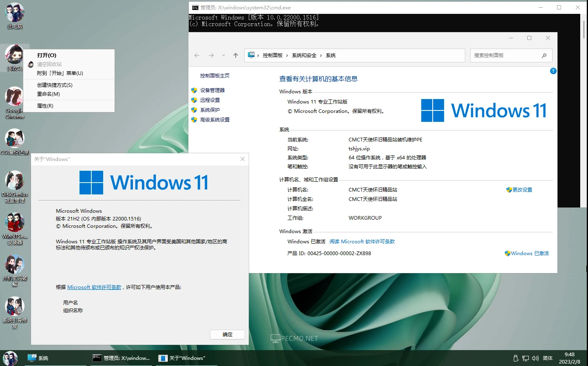Choose 创建快捷方式(S) in context menu
This screenshot has width=588, height=366.
(x=69, y=85)
